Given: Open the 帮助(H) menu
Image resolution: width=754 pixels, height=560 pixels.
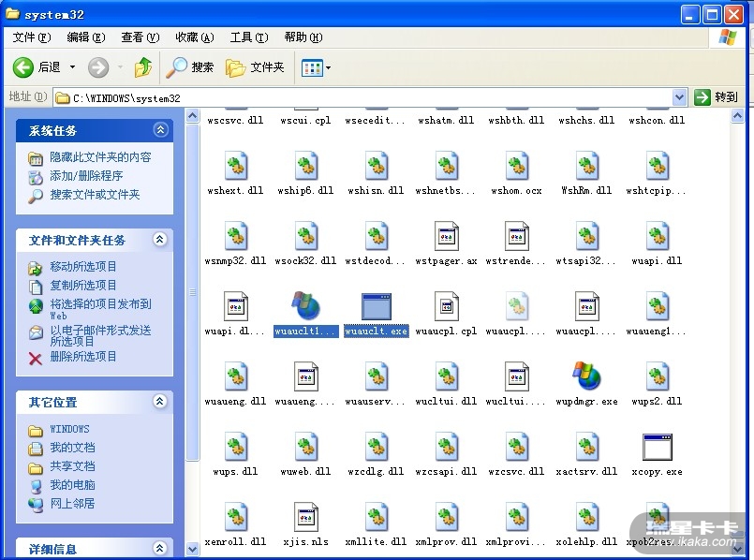Looking at the screenshot, I should (x=303, y=37).
